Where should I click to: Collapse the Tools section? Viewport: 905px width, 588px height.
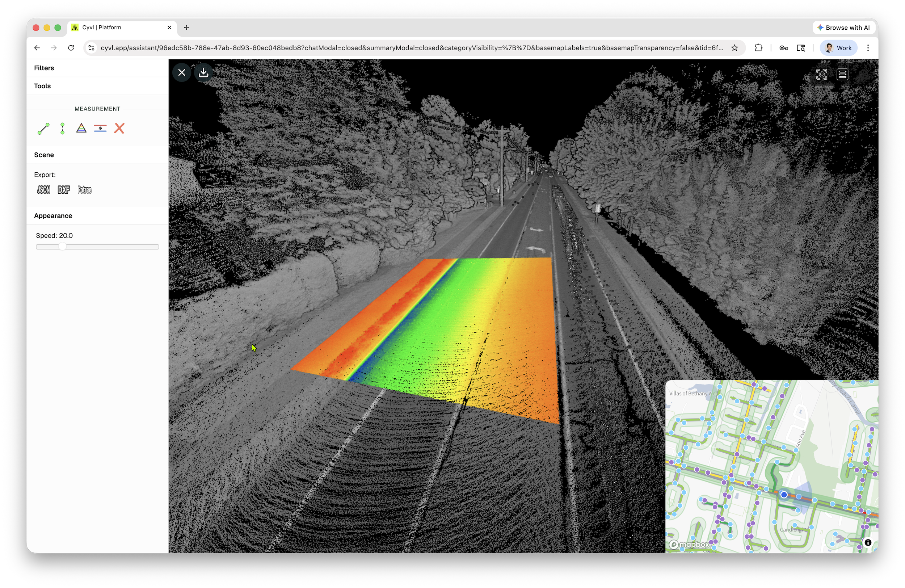pyautogui.click(x=42, y=86)
